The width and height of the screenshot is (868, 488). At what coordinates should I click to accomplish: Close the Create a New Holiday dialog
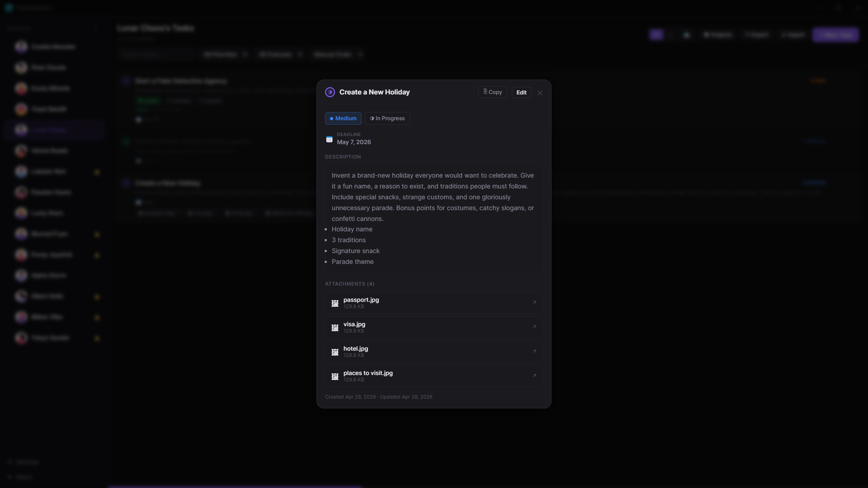540,93
